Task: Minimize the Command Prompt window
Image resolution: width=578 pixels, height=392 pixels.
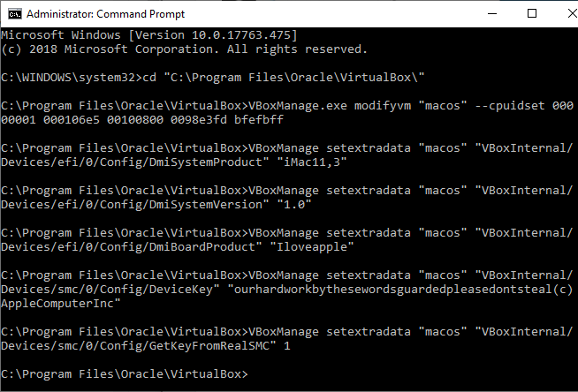Action: point(491,14)
